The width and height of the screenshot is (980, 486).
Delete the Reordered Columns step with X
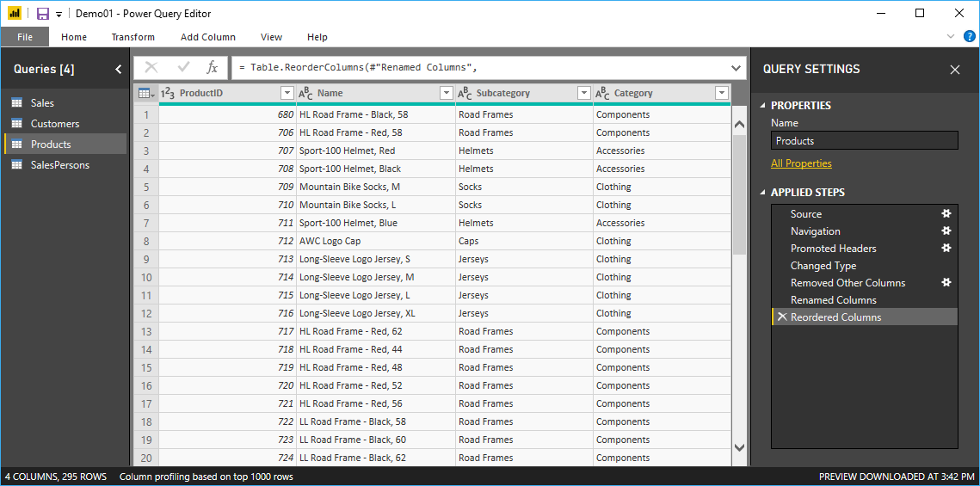coord(782,317)
